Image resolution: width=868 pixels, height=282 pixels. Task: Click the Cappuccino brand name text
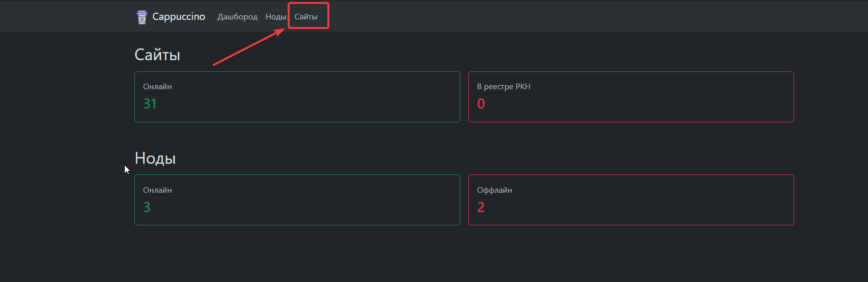179,17
